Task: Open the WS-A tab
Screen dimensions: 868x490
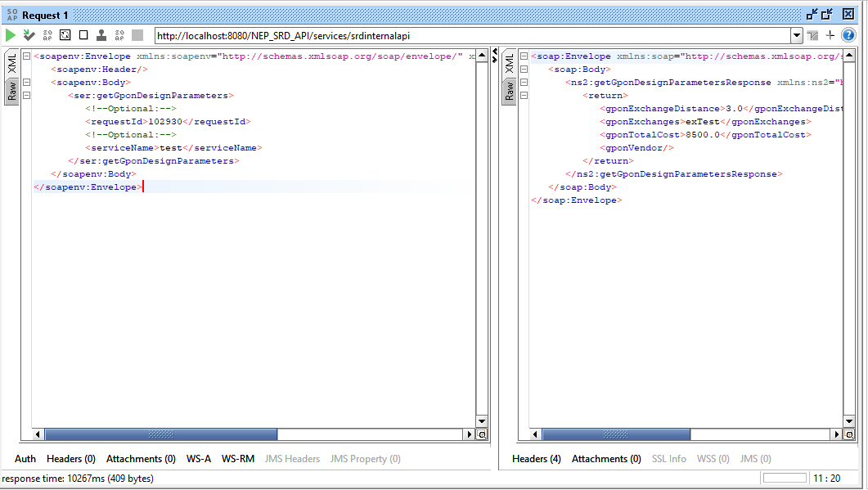Action: [199, 459]
